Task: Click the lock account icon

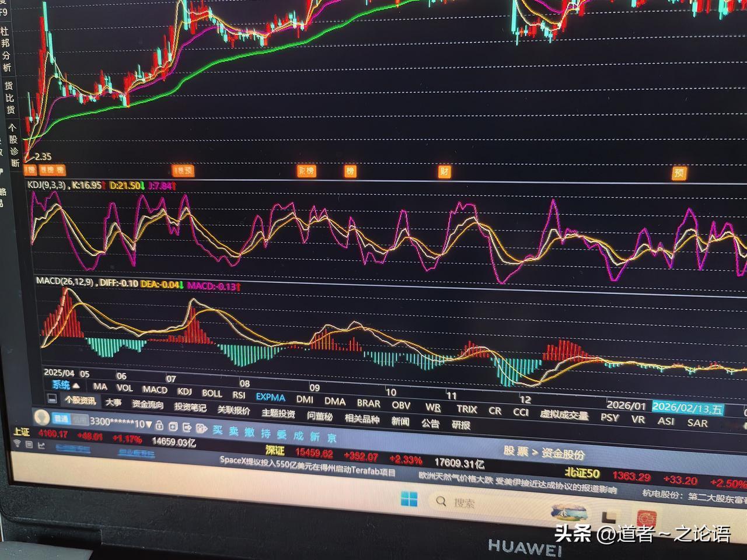Action: pos(159,425)
